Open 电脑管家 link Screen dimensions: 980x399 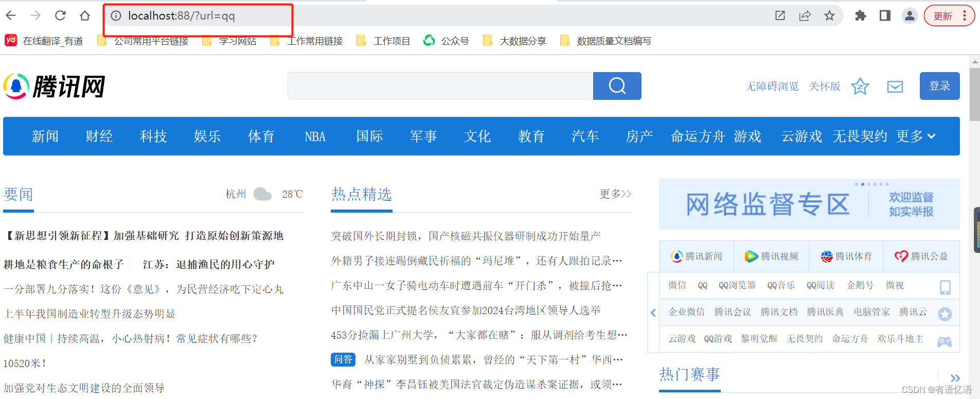(x=871, y=312)
